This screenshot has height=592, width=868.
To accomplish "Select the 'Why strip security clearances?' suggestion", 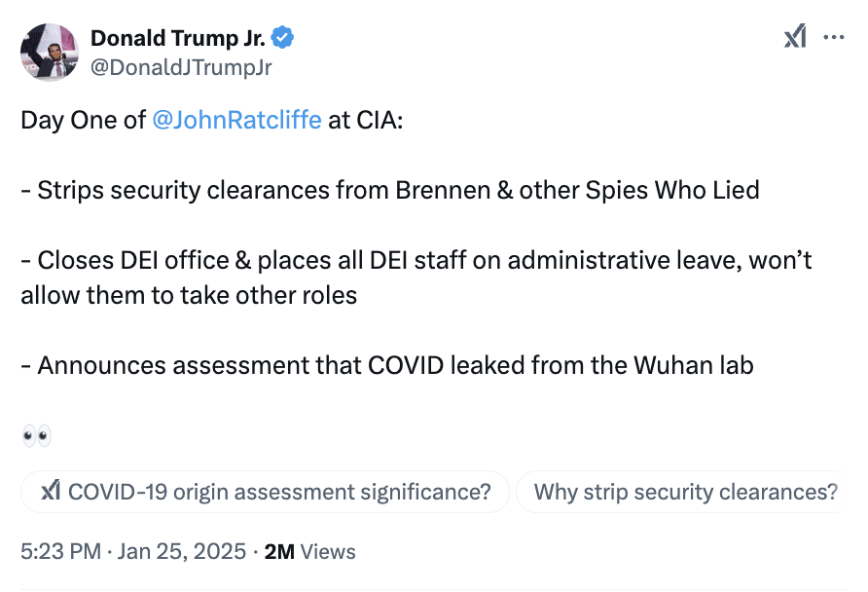I will 685,493.
